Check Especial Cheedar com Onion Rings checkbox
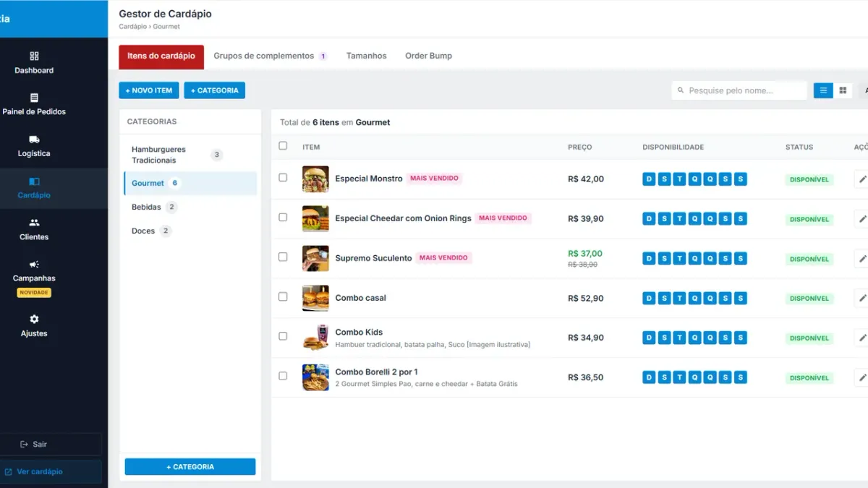Image resolution: width=868 pixels, height=488 pixels. coord(283,217)
